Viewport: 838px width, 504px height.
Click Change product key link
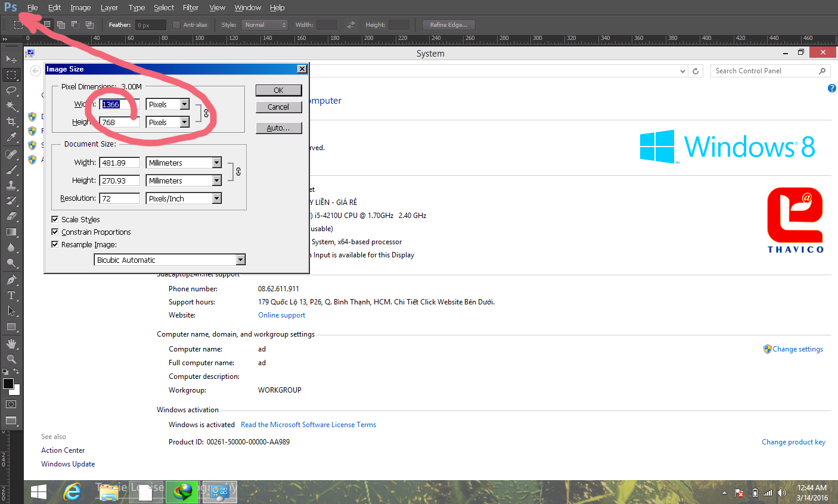(793, 442)
